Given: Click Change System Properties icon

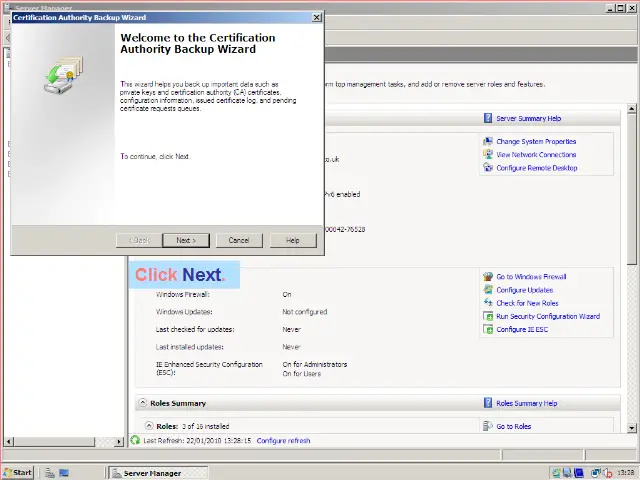Looking at the screenshot, I should [x=488, y=141].
